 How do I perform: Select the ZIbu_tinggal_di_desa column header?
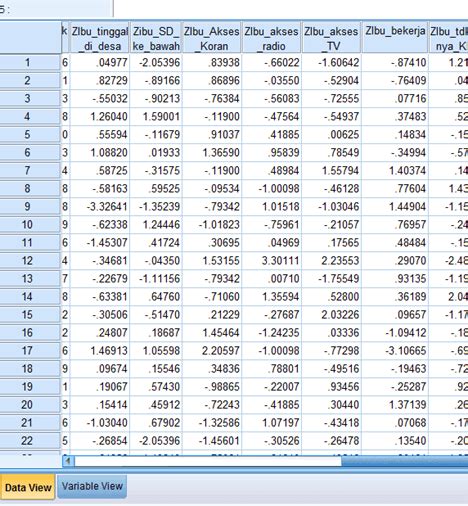point(100,38)
